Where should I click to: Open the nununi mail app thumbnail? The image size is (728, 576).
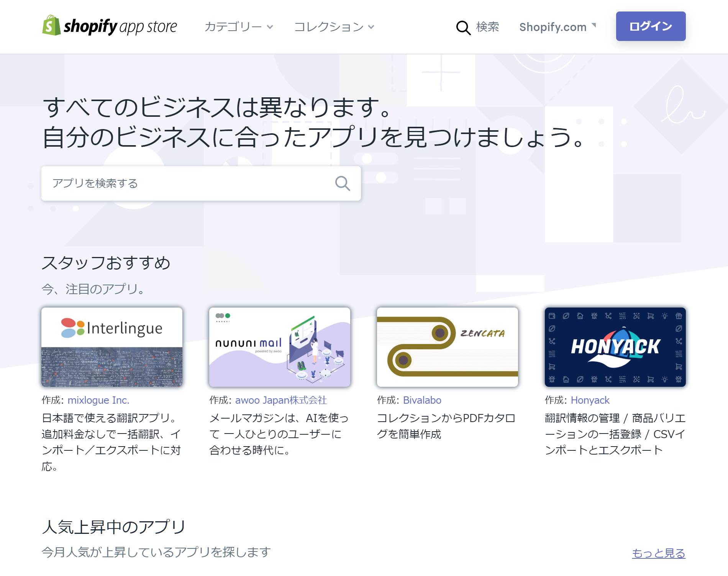[x=280, y=347]
